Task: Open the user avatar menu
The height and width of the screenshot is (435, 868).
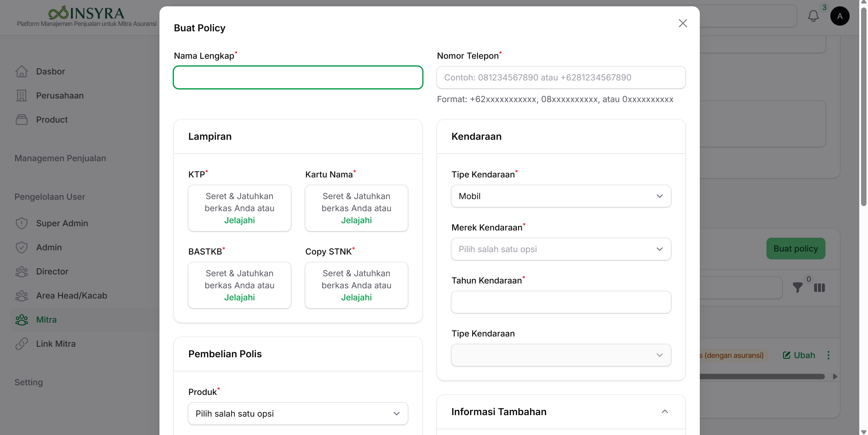Action: 839,16
